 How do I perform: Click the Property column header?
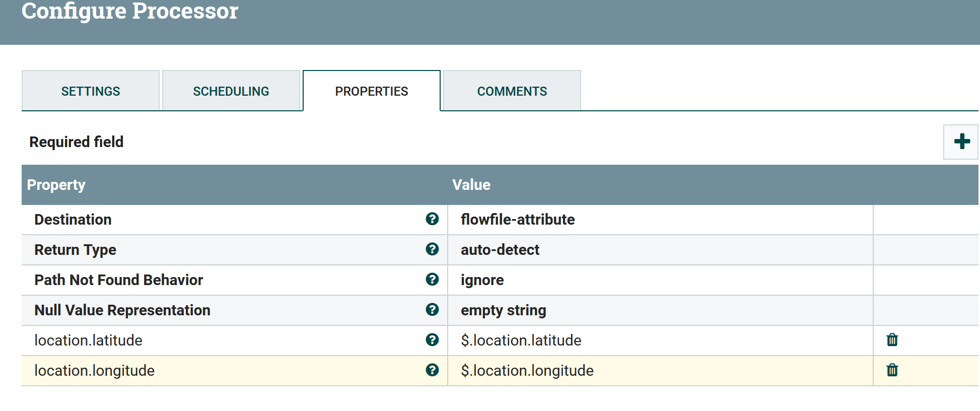56,185
